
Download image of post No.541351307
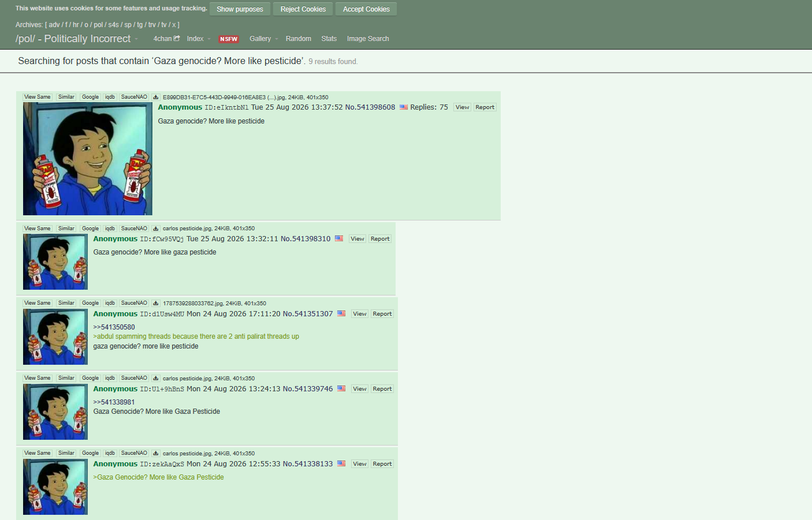point(155,303)
